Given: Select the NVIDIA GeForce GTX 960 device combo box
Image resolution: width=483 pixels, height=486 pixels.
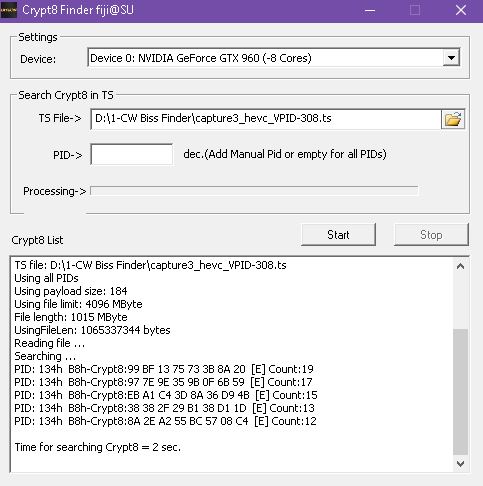Looking at the screenshot, I should pos(274,58).
